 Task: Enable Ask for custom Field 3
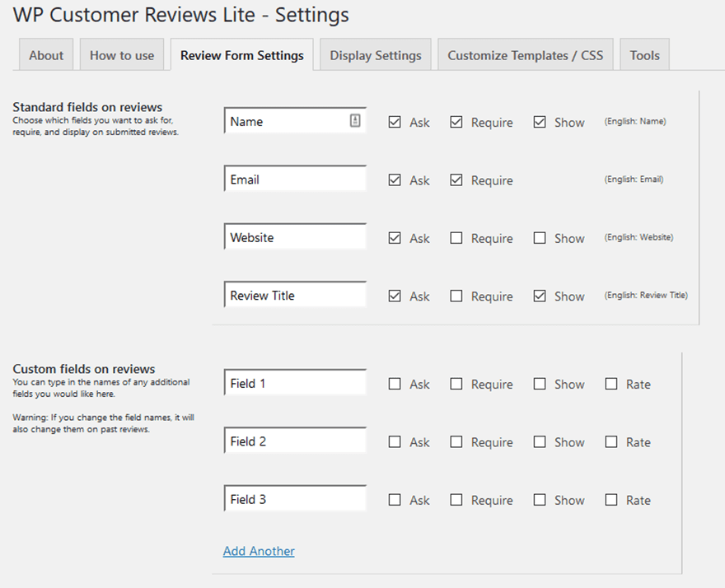395,500
